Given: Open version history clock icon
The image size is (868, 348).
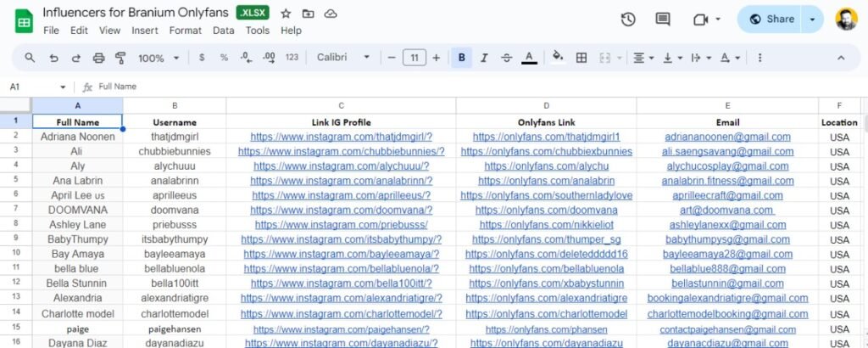Looking at the screenshot, I should tap(628, 19).
